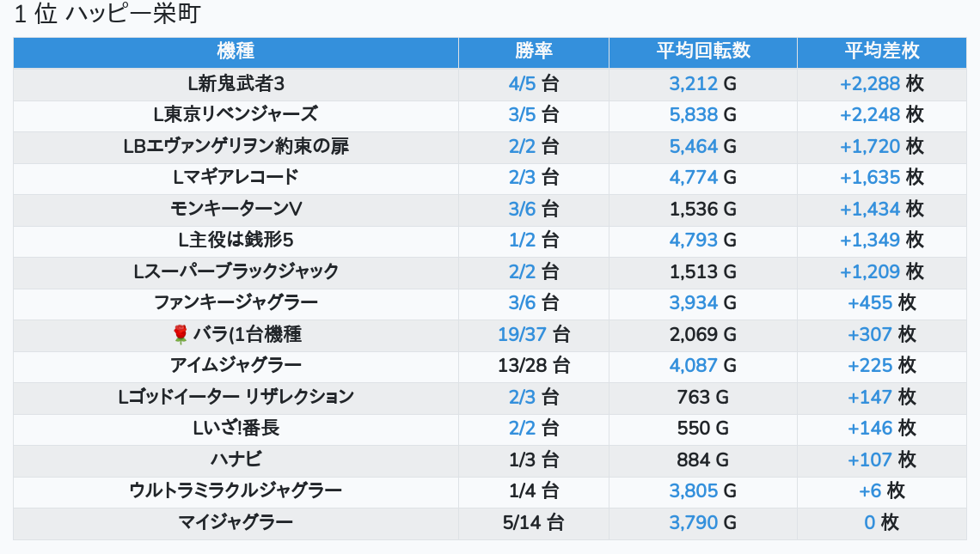Viewport: 980px width, 554px height.
Task: Click the 5,838 spins link
Action: (x=694, y=114)
